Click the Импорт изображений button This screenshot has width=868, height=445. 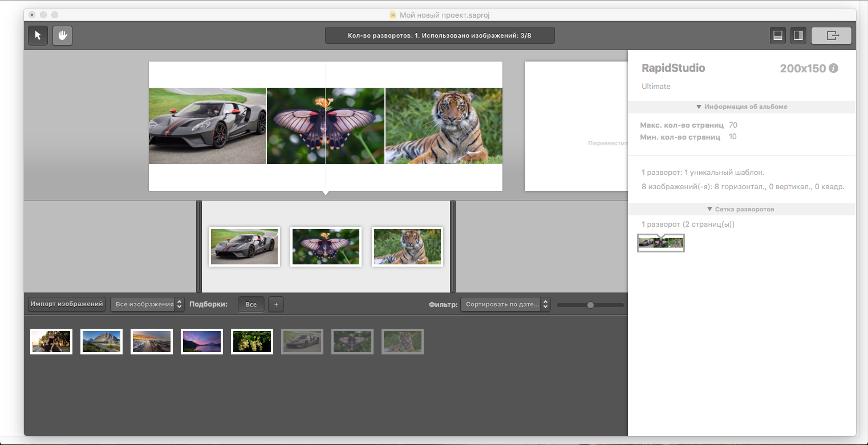pyautogui.click(x=67, y=304)
